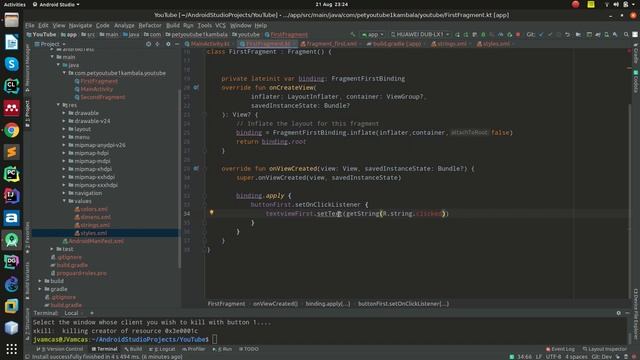Open the VCS menu
The width and height of the screenshot is (640, 360).
[x=220, y=25]
